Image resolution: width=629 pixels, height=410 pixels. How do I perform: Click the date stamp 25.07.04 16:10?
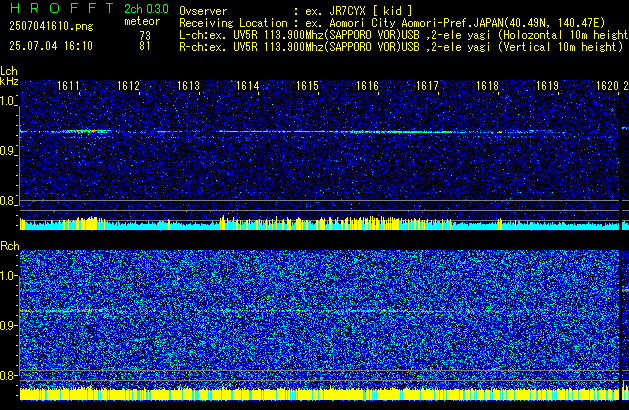(51, 46)
